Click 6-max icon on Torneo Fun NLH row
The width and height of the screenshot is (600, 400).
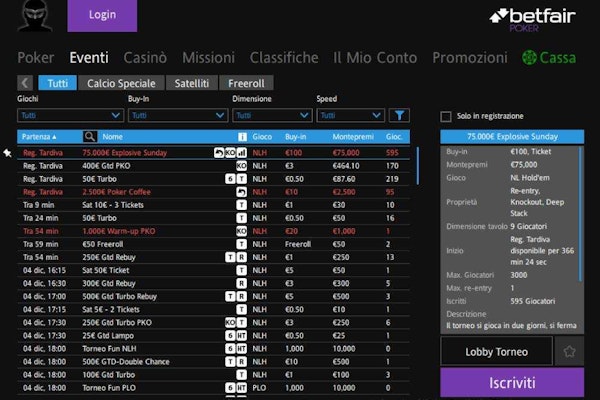click(x=230, y=348)
